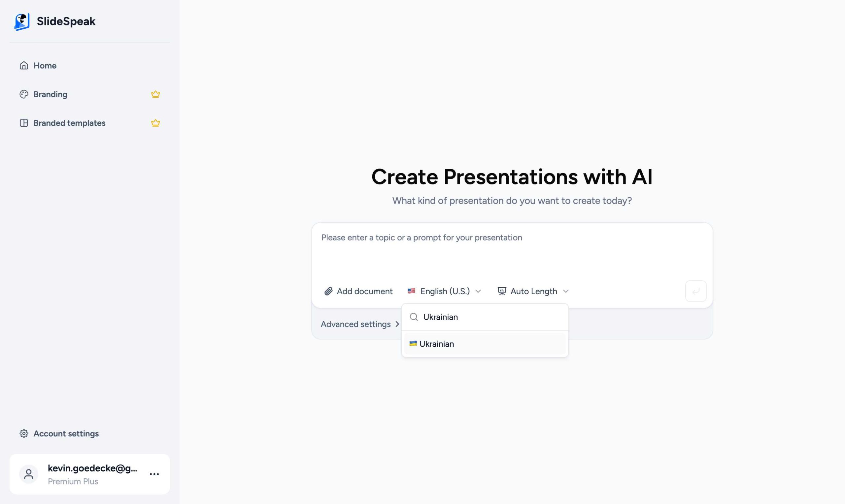Open the English (U.S.) language dropdown
Viewport: 845px width, 504px height.
coord(444,291)
